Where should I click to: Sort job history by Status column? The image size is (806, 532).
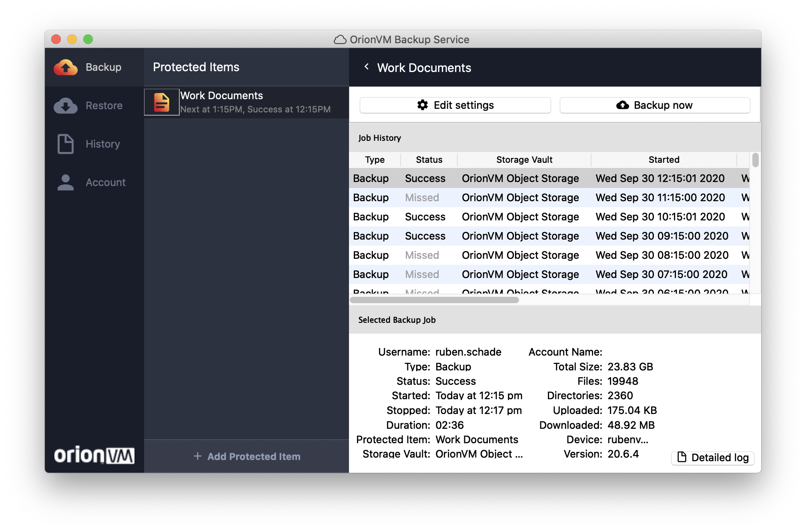click(x=429, y=160)
